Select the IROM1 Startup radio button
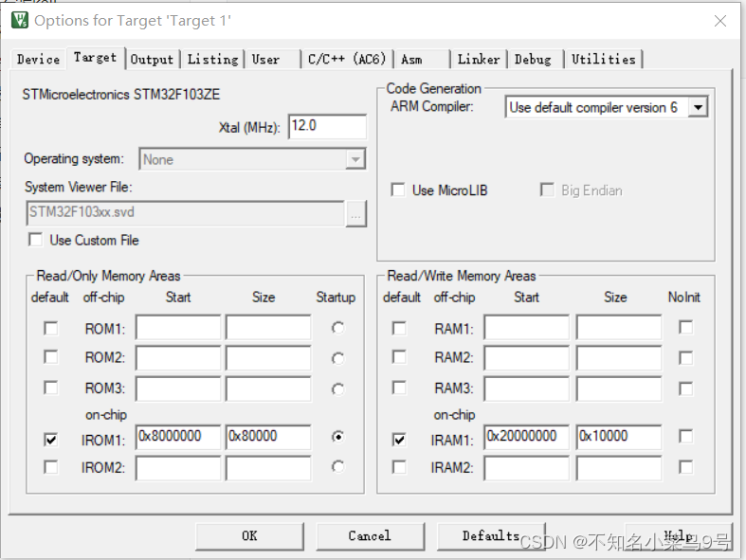The image size is (746, 560). 337,436
